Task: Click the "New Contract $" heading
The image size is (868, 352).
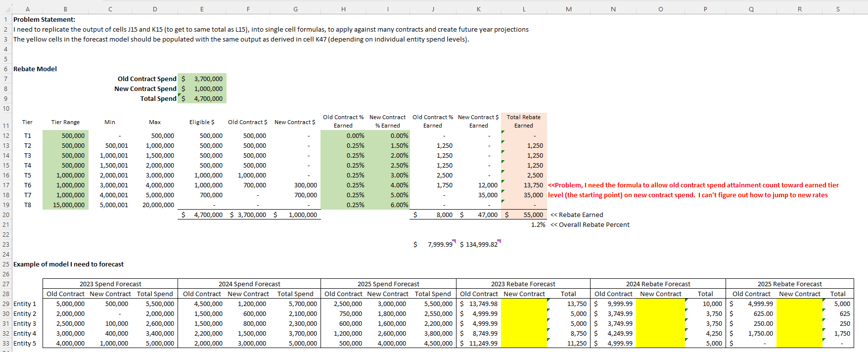Action: click(295, 122)
